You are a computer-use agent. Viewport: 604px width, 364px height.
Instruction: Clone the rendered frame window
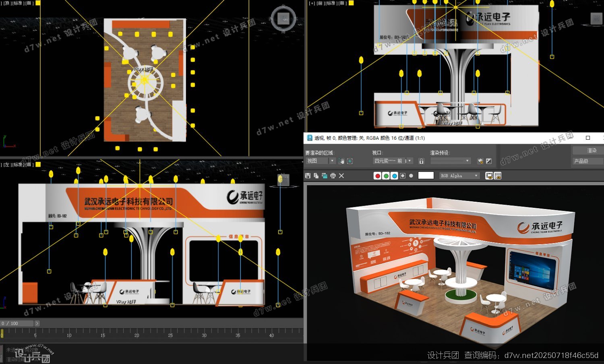(325, 176)
